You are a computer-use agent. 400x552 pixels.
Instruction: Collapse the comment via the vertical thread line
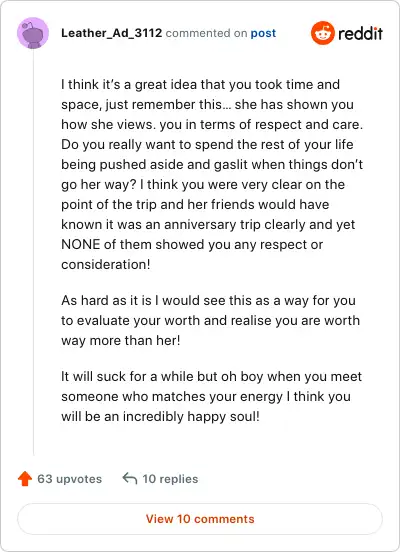pos(33,252)
